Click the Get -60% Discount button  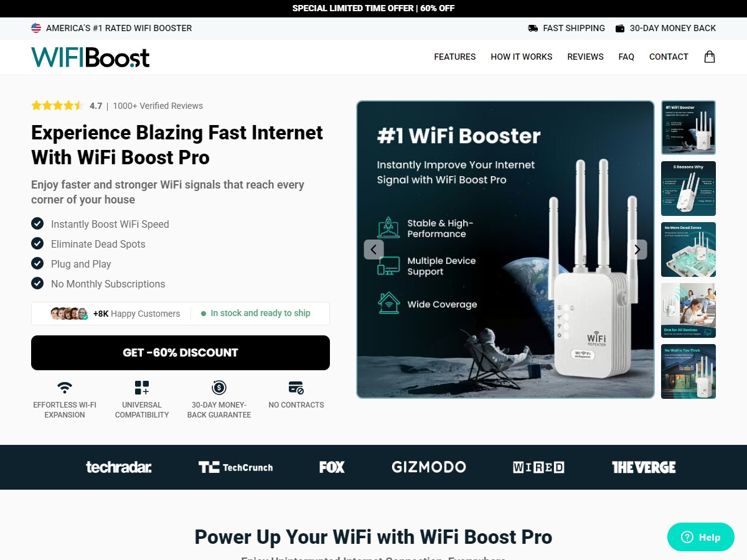181,353
